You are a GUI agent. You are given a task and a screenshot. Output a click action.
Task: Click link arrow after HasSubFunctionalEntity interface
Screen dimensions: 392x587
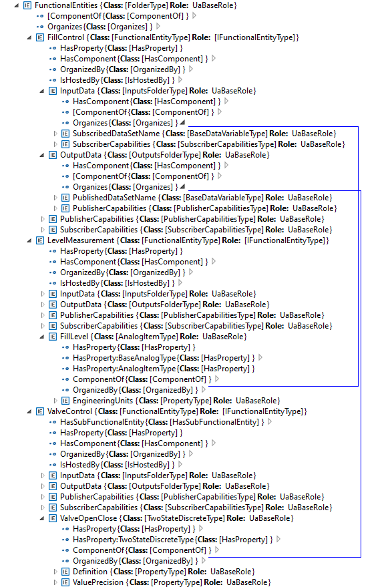[x=270, y=421]
